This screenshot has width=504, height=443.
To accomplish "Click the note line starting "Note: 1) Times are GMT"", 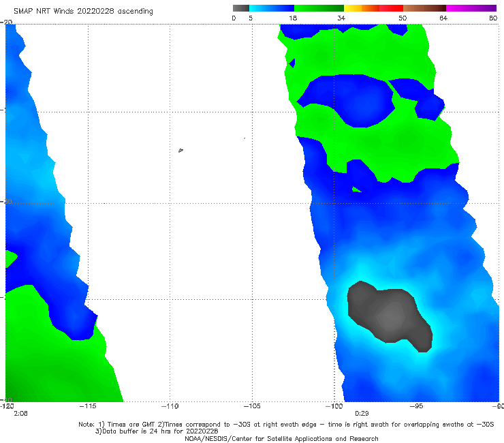I will pyautogui.click(x=286, y=425).
